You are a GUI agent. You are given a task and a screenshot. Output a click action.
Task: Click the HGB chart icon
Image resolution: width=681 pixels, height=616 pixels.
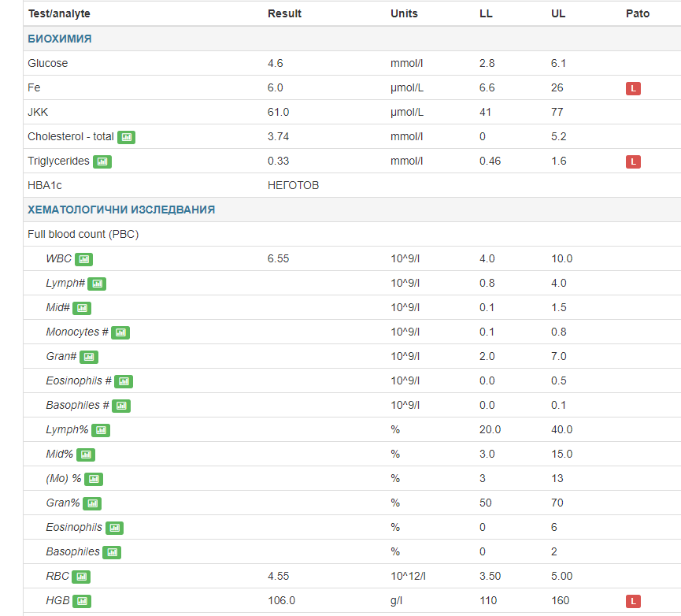click(82, 601)
